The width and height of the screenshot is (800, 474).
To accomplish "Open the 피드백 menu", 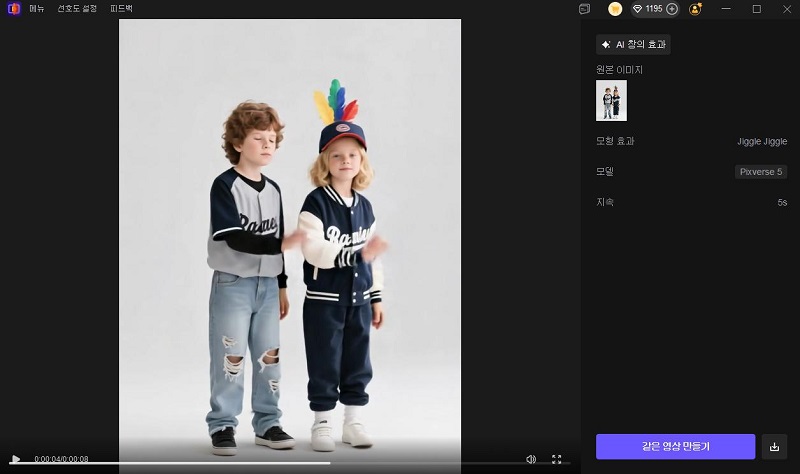I will pyautogui.click(x=121, y=9).
